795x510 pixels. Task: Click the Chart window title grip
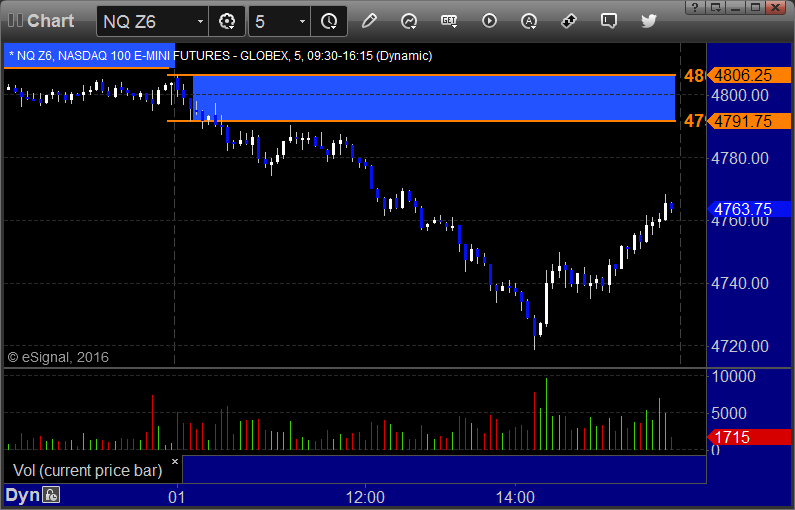pyautogui.click(x=15, y=21)
